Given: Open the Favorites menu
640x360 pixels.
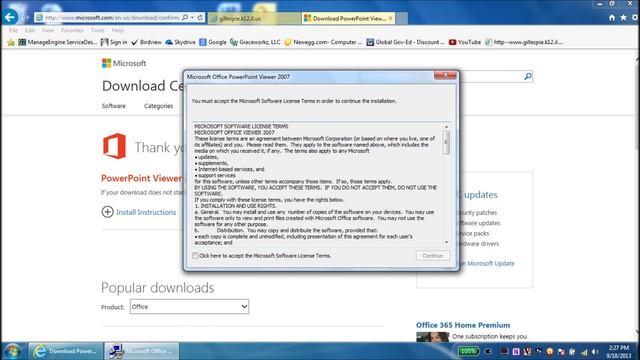Looking at the screenshot, I should tap(72, 30).
